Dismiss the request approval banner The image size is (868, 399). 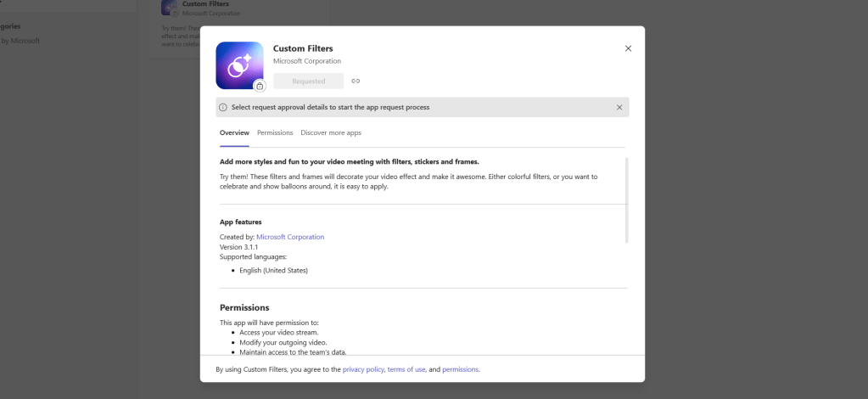619,108
